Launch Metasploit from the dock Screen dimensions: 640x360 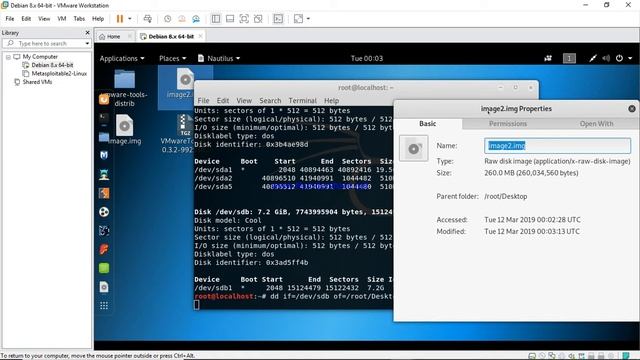(104, 156)
